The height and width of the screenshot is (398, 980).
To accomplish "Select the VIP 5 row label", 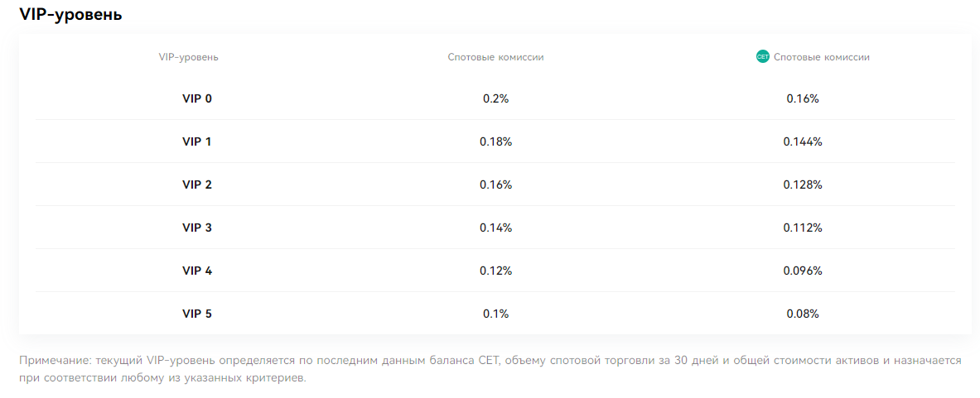I will (197, 314).
